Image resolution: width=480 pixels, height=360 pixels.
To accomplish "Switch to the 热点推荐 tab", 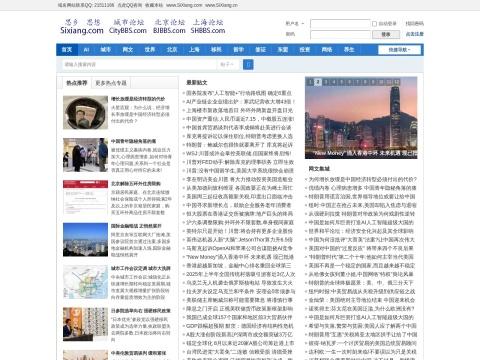I will click(77, 83).
